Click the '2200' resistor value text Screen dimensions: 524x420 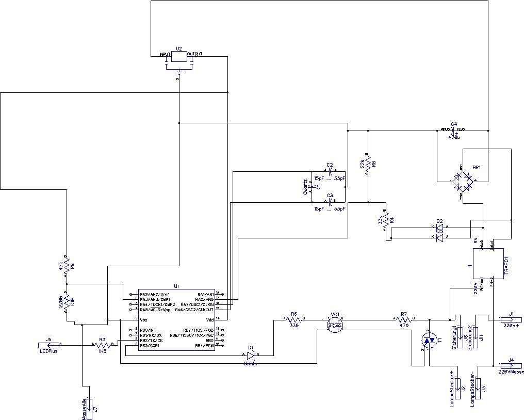coord(60,302)
